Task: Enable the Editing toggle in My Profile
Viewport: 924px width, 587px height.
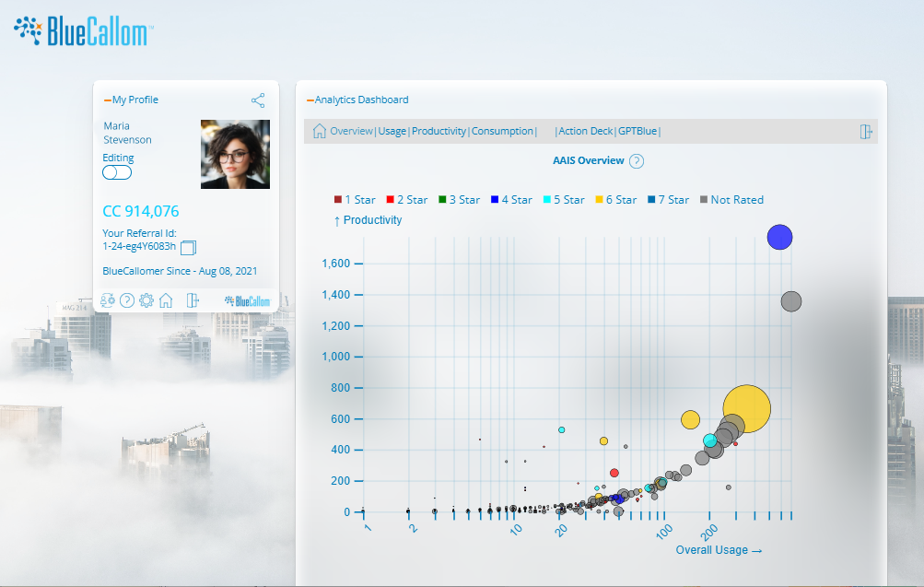Action: 117,172
